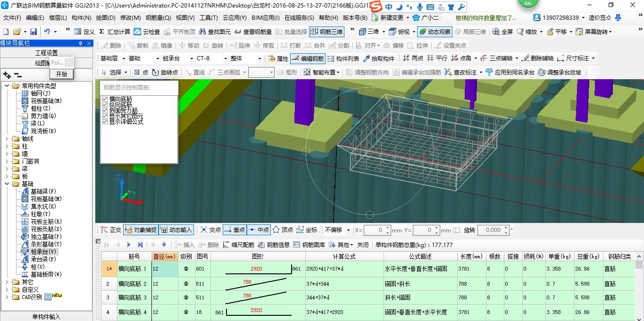644x321 pixels.
Task: Open the 绘图(D) menu
Action: [106, 18]
